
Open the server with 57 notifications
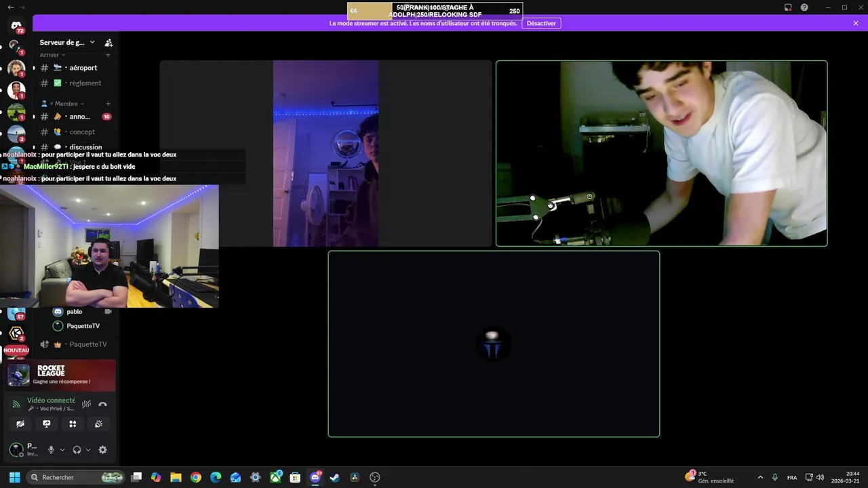coord(16,313)
